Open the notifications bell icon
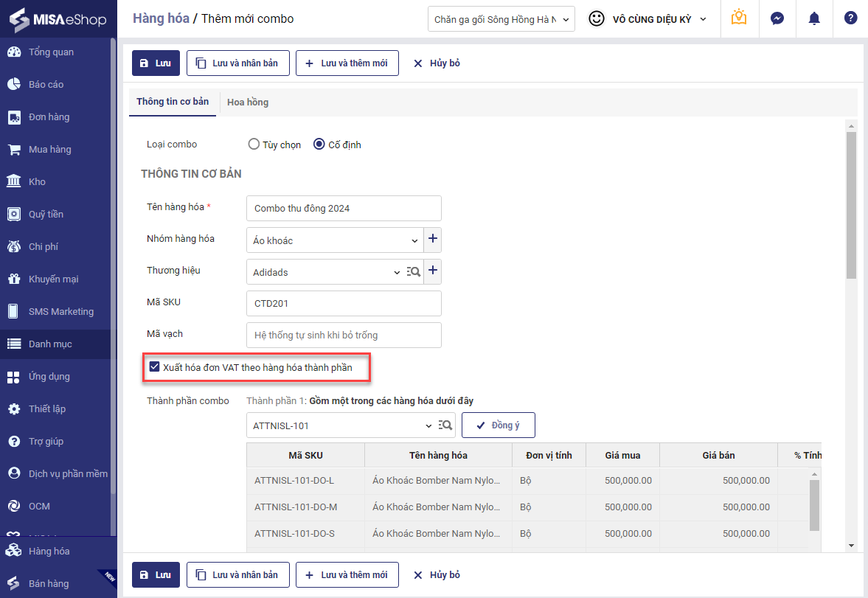The height and width of the screenshot is (598, 868). point(814,19)
